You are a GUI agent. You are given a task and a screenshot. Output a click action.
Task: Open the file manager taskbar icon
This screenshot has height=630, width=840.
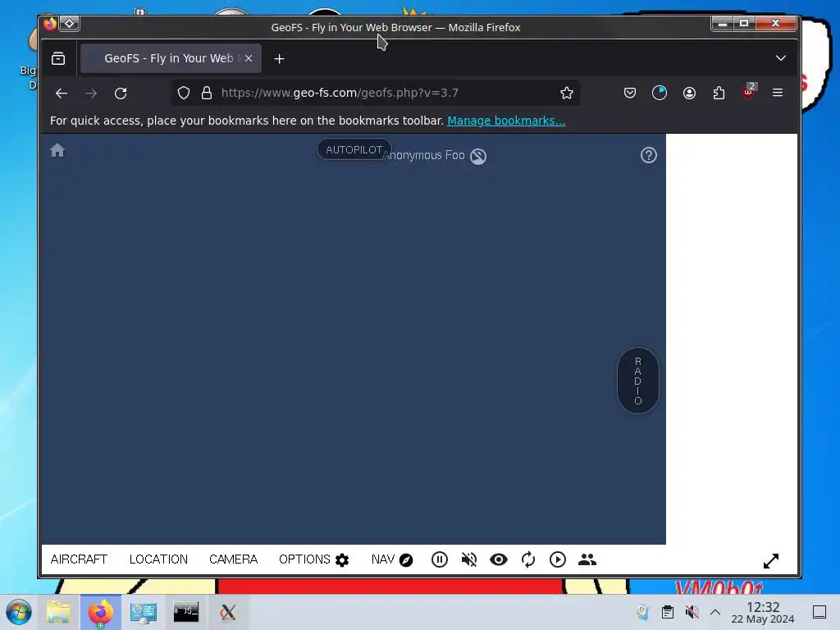point(58,612)
